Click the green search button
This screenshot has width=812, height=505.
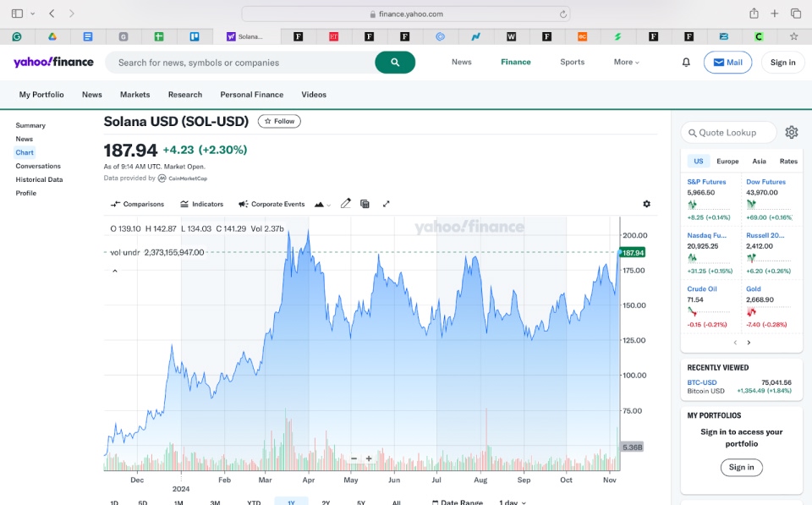pos(395,62)
